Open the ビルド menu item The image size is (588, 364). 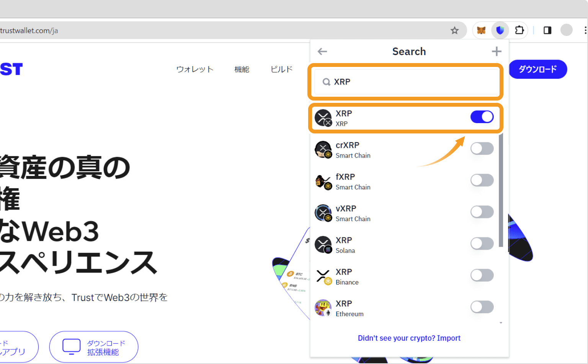tap(281, 69)
